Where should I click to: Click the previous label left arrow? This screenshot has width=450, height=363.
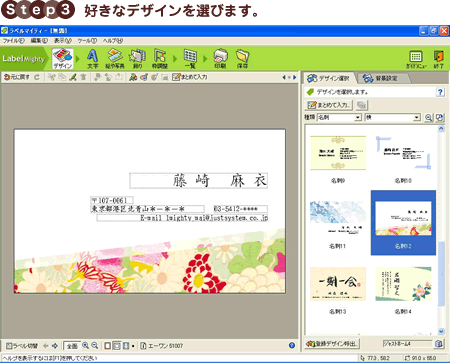46,346
